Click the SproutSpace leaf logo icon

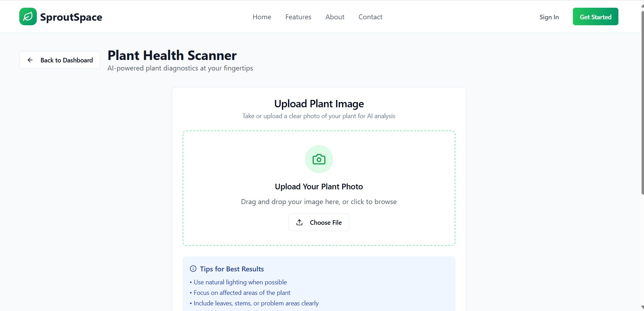(28, 16)
